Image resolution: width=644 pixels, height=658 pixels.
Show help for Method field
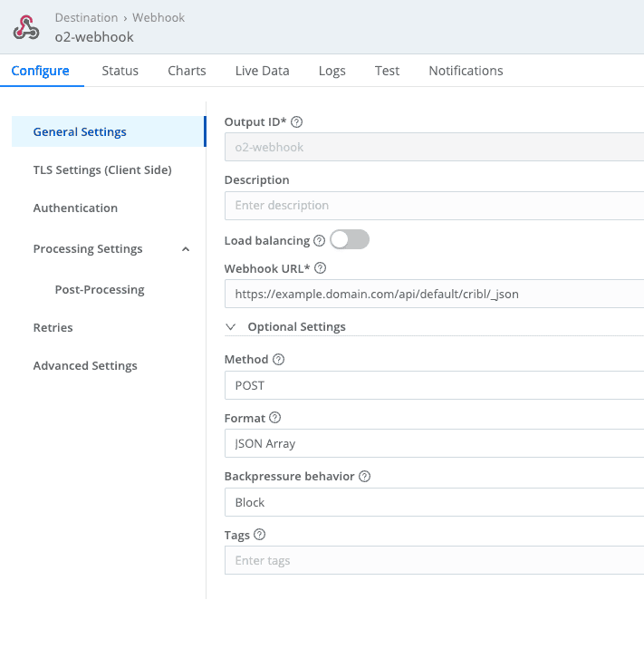(x=278, y=359)
